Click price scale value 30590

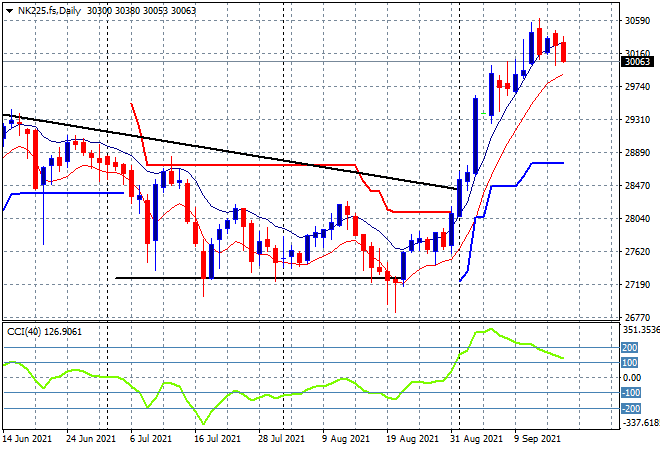[637, 21]
